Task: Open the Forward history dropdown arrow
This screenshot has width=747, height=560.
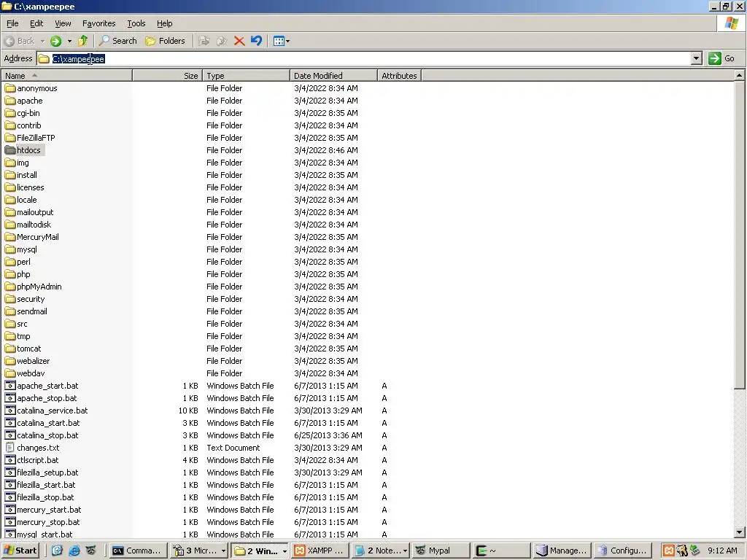Action: pyautogui.click(x=69, y=41)
